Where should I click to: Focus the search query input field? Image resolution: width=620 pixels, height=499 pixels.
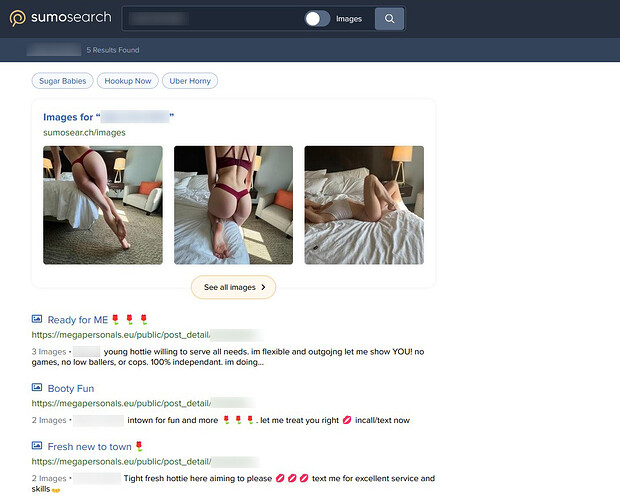coord(210,18)
